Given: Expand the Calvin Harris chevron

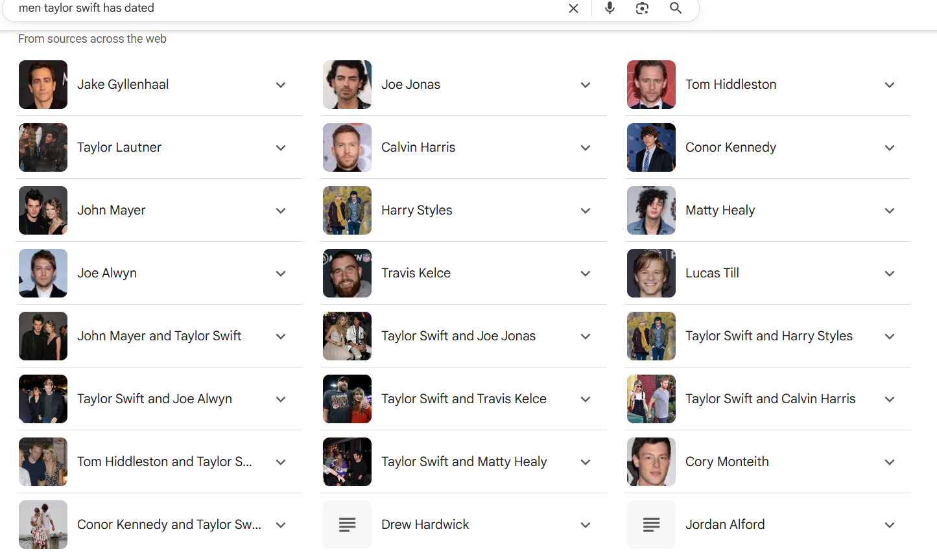Looking at the screenshot, I should [586, 148].
